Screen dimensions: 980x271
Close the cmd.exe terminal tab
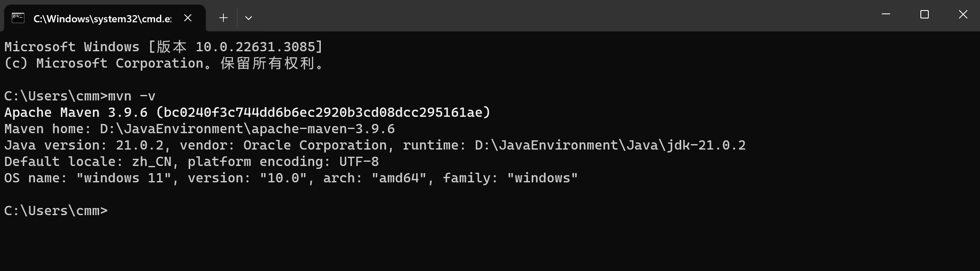(x=188, y=18)
